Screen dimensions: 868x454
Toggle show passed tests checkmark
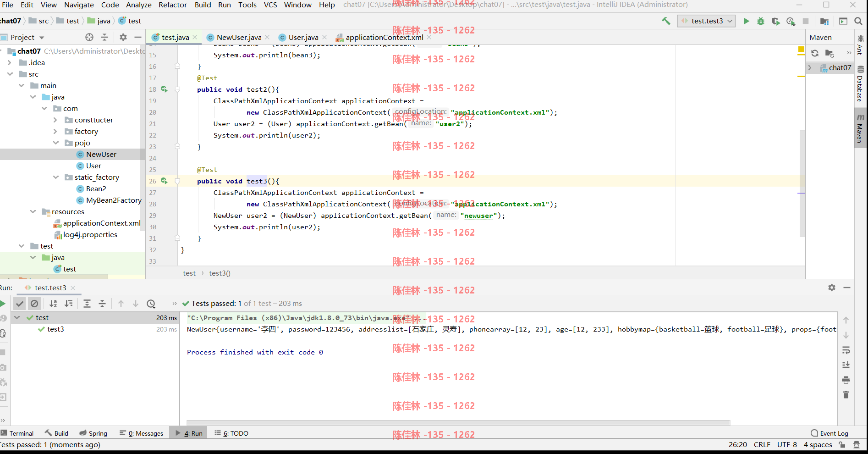pos(19,304)
